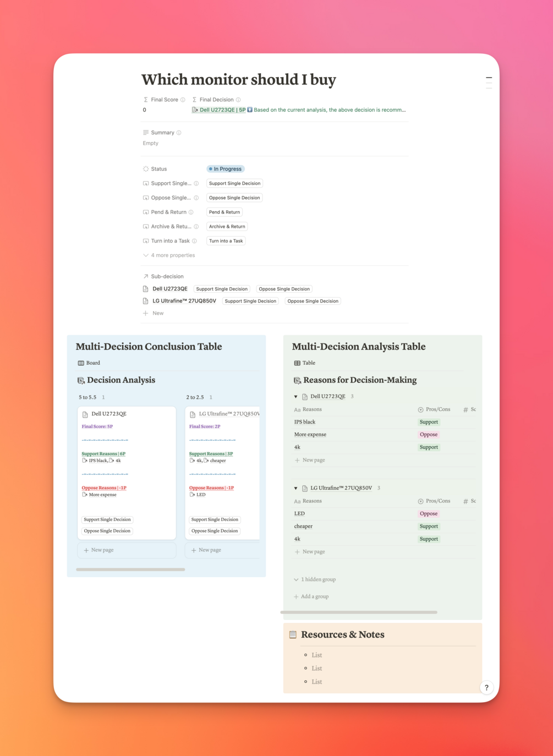Collapse the LG Ultrafine 27UQ850V group
This screenshot has width=553, height=756.
click(295, 488)
